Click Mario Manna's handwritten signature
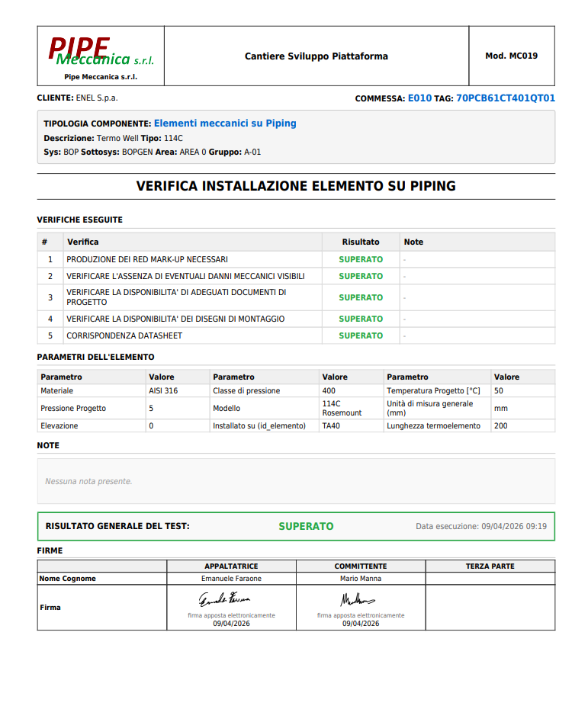This screenshot has height=722, width=588. point(358,599)
